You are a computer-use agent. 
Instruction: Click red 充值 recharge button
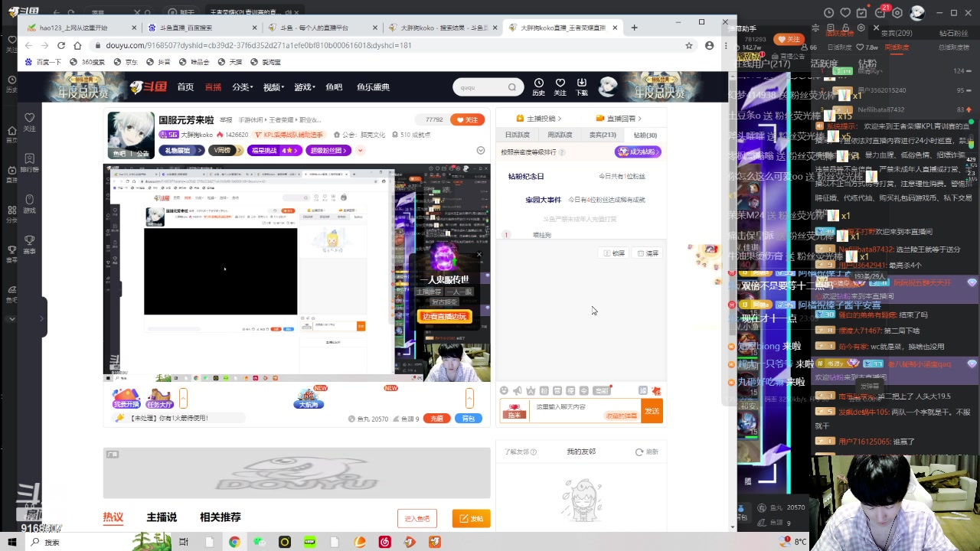point(437,419)
